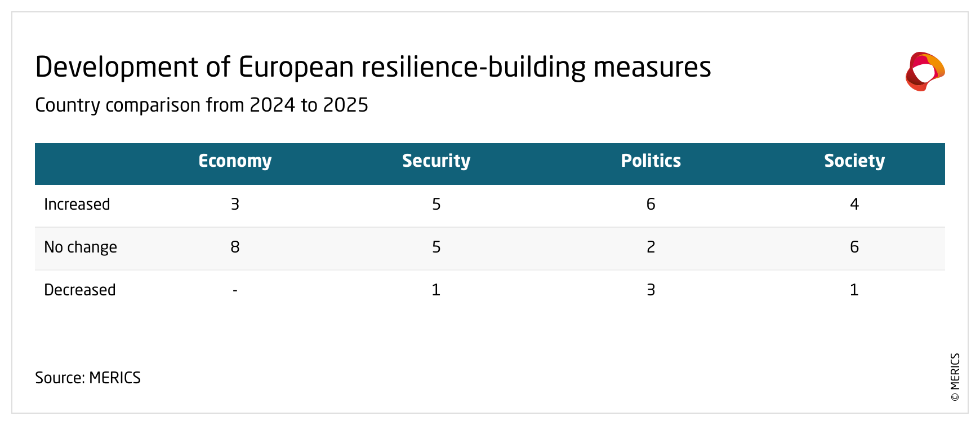Click the No change value under Economy
This screenshot has width=980, height=425.
(x=235, y=247)
